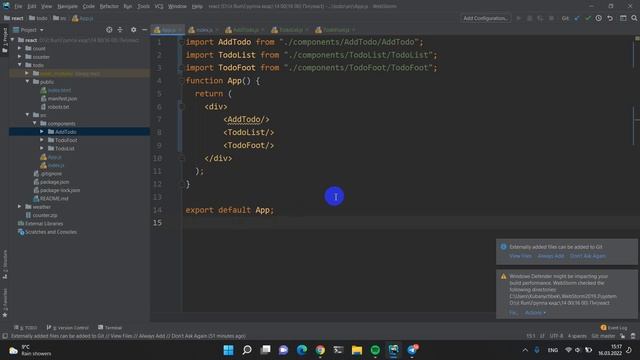
Task: Open the Navigate menu
Action: click(x=67, y=7)
